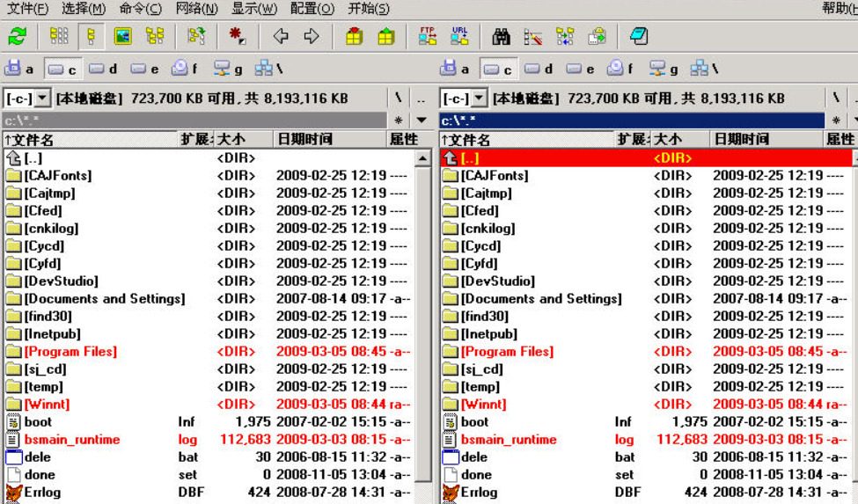This screenshot has width=858, height=504.
Task: Select network drive g in right panel
Action: tap(664, 69)
